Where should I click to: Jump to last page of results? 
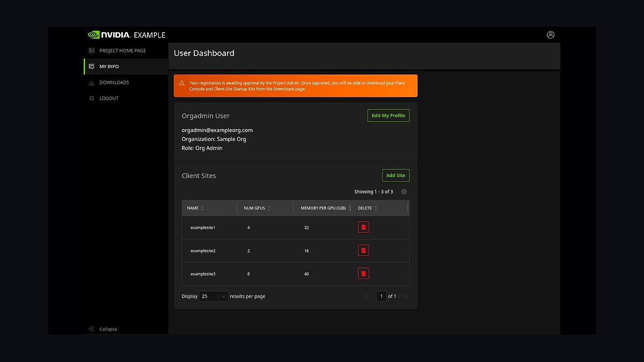tap(406, 296)
